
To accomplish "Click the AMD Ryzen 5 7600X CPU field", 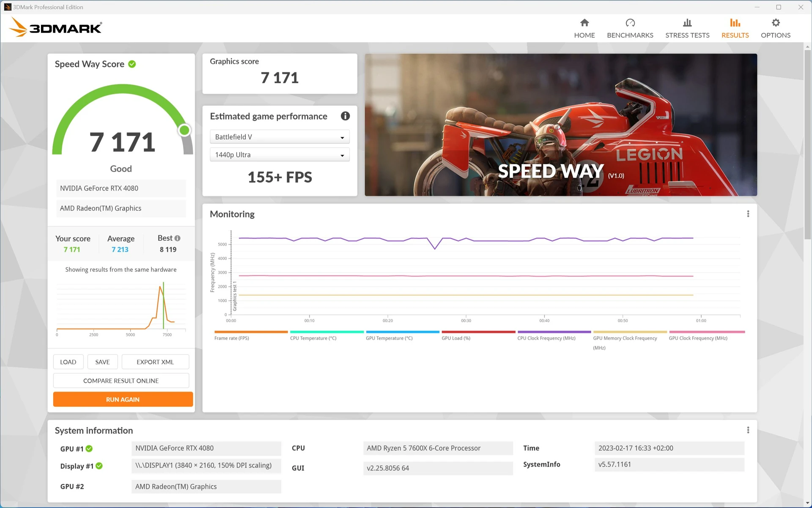I will (438, 448).
